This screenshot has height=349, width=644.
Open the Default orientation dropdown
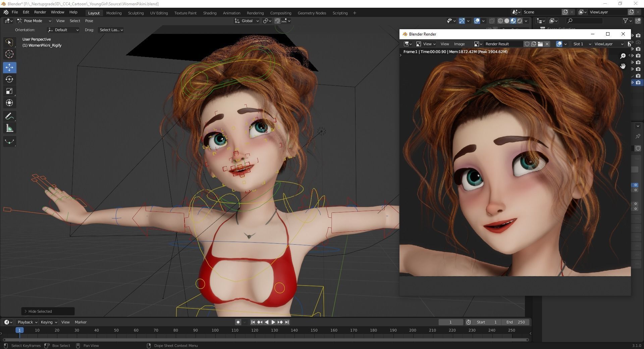coord(63,30)
